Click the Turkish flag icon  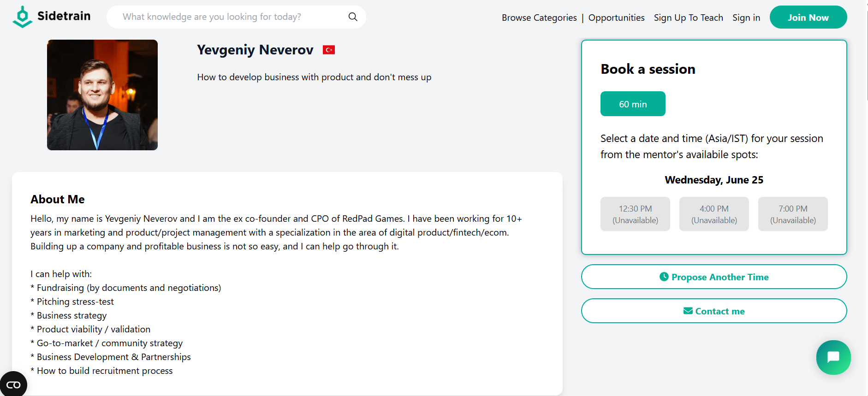pos(328,50)
